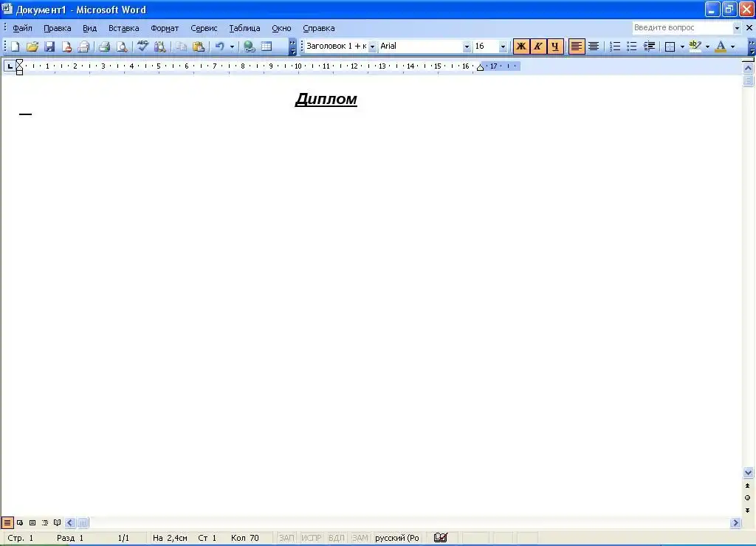
Task: Click the Open file folder icon
Action: point(32,46)
